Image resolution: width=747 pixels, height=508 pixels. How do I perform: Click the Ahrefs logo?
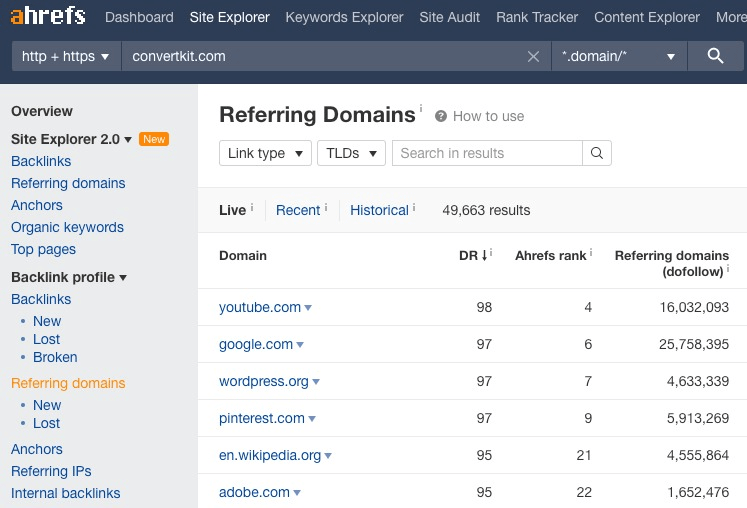coord(48,16)
